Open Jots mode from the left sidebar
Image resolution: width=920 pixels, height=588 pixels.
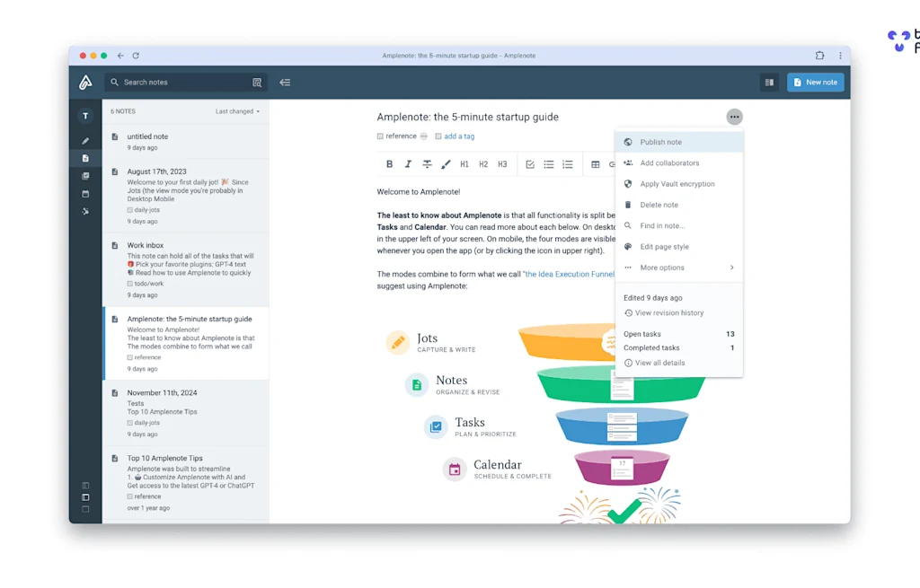click(x=85, y=140)
